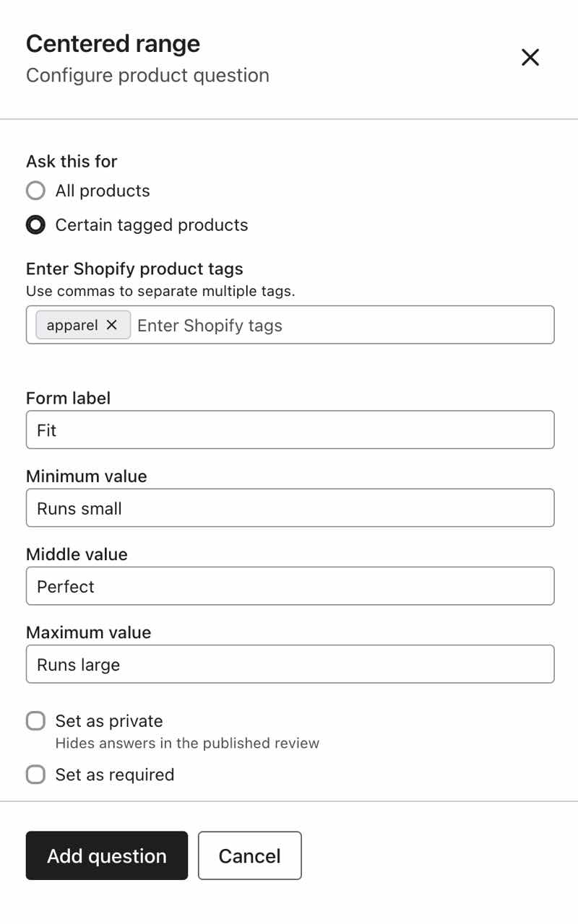The width and height of the screenshot is (578, 924).
Task: Click the Centered range dialog title
Action: click(113, 43)
